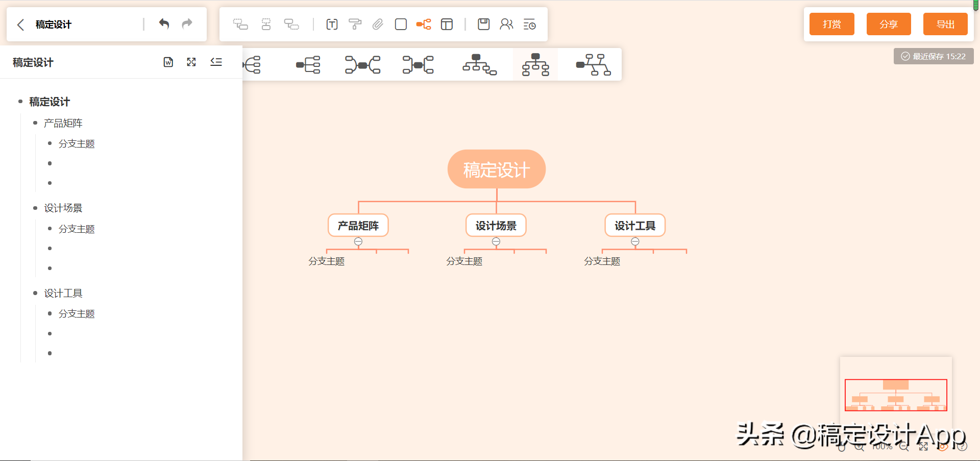Image resolution: width=980 pixels, height=461 pixels.
Task: Select 分支主题 under 设计工具 on canvas
Action: point(602,261)
